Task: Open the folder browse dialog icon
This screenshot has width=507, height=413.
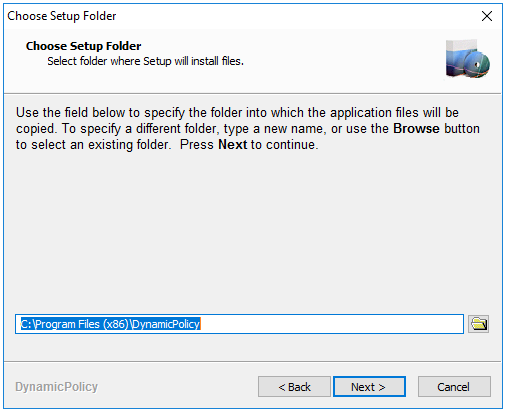Action: [478, 324]
